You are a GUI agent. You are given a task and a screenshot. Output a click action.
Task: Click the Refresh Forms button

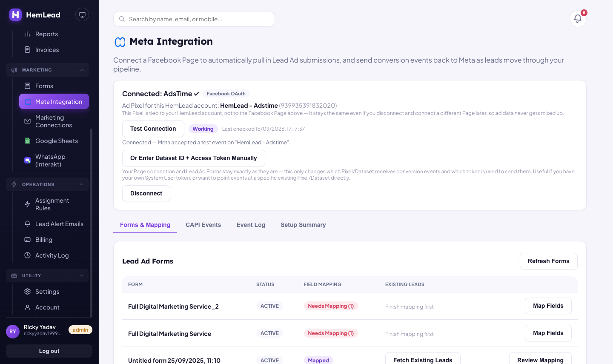[x=548, y=261]
